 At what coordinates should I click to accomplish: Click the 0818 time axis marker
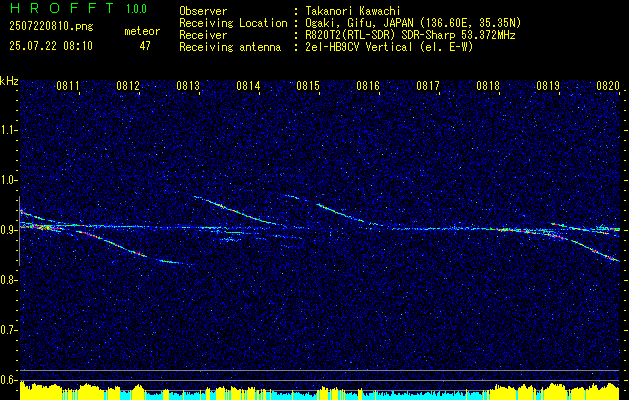488,85
